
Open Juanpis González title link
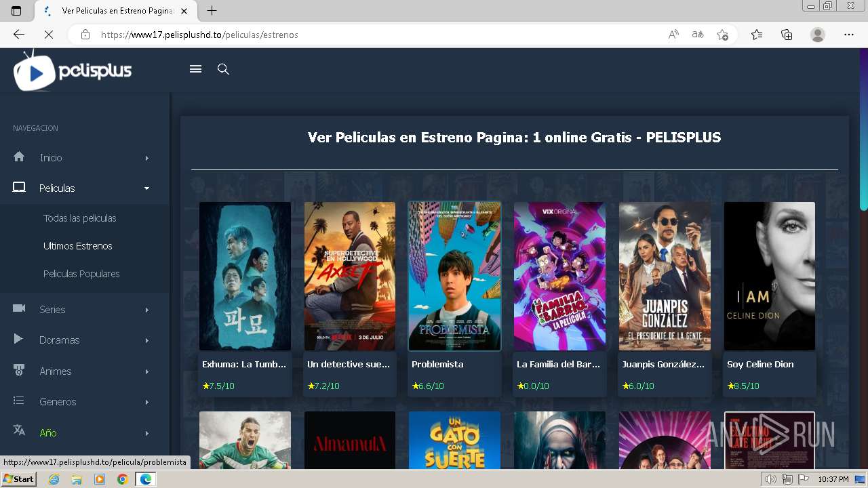[663, 364]
